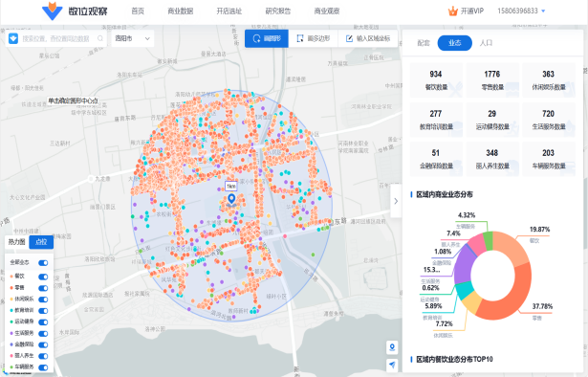
Task: Open the 商业数据 menu item
Action: click(181, 11)
